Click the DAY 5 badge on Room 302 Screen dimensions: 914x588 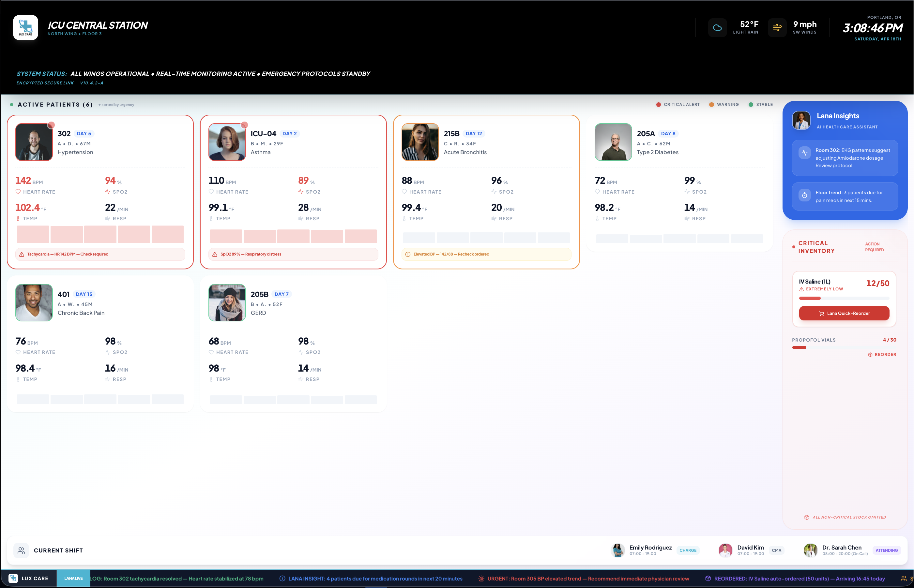84,134
